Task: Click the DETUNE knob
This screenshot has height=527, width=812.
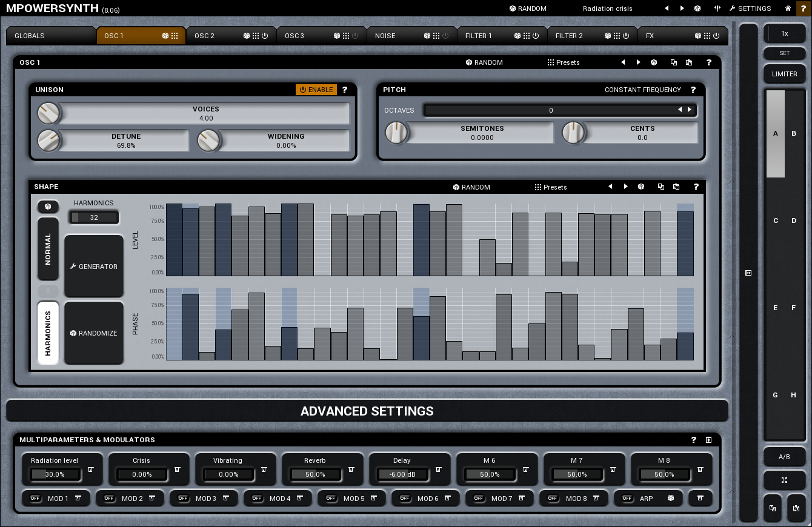Action: coord(48,141)
